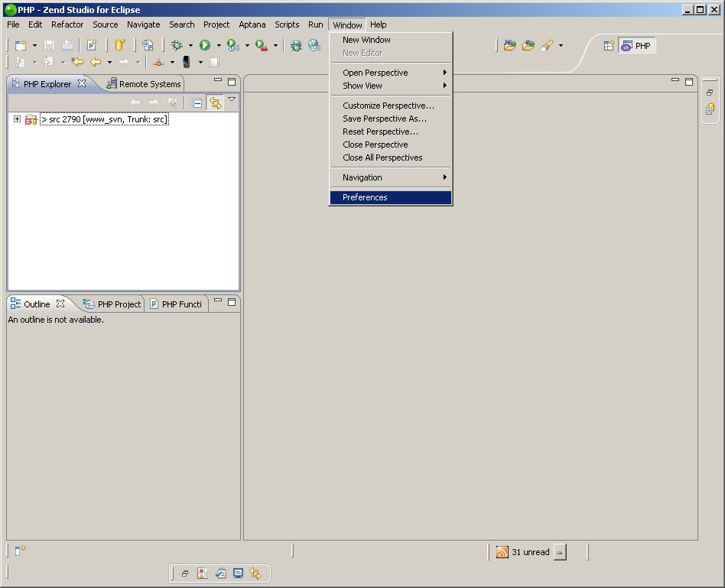Click the first open-folder toolbar icon
This screenshot has height=588, width=725.
(x=509, y=45)
